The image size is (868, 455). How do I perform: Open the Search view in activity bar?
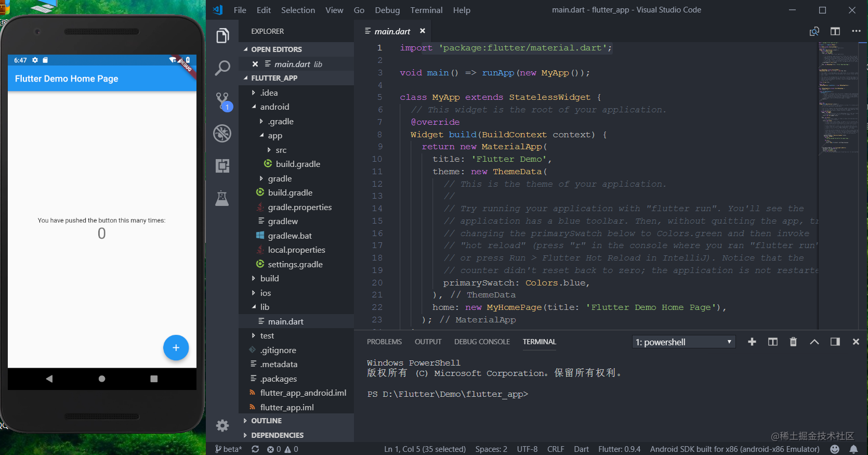pyautogui.click(x=222, y=68)
